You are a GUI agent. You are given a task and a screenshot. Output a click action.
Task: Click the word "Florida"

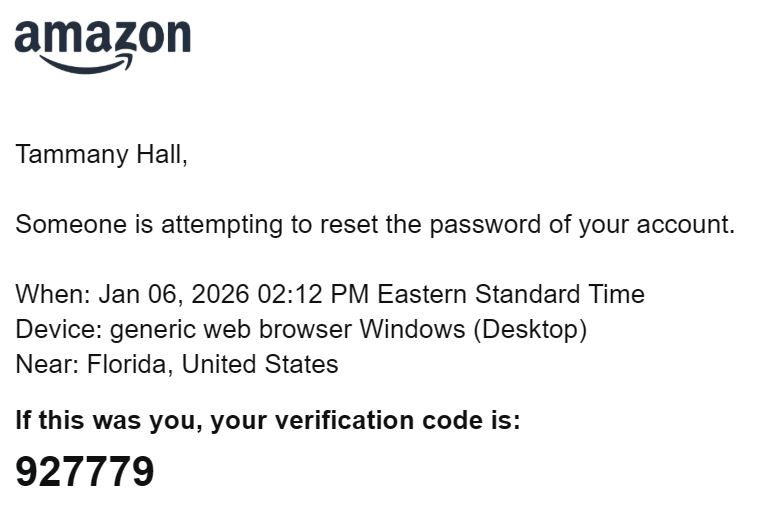[126, 364]
